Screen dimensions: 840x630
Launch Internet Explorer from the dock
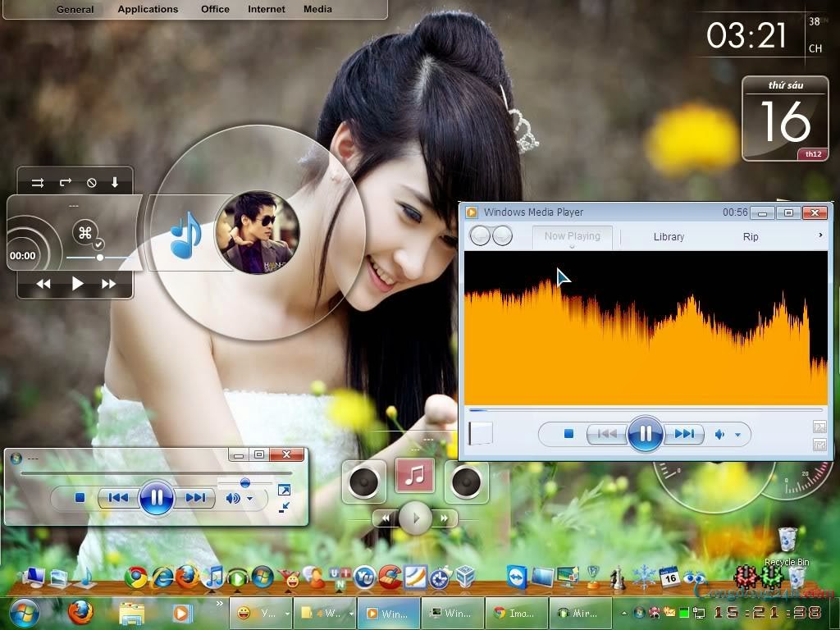tap(162, 577)
